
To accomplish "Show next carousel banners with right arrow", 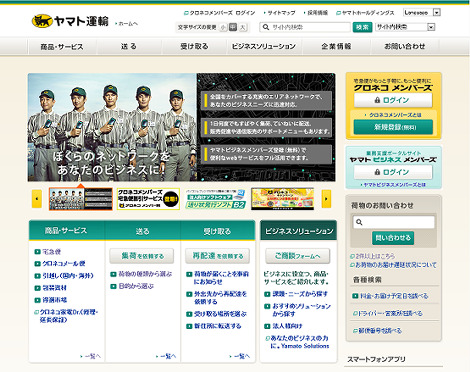I will (x=326, y=199).
